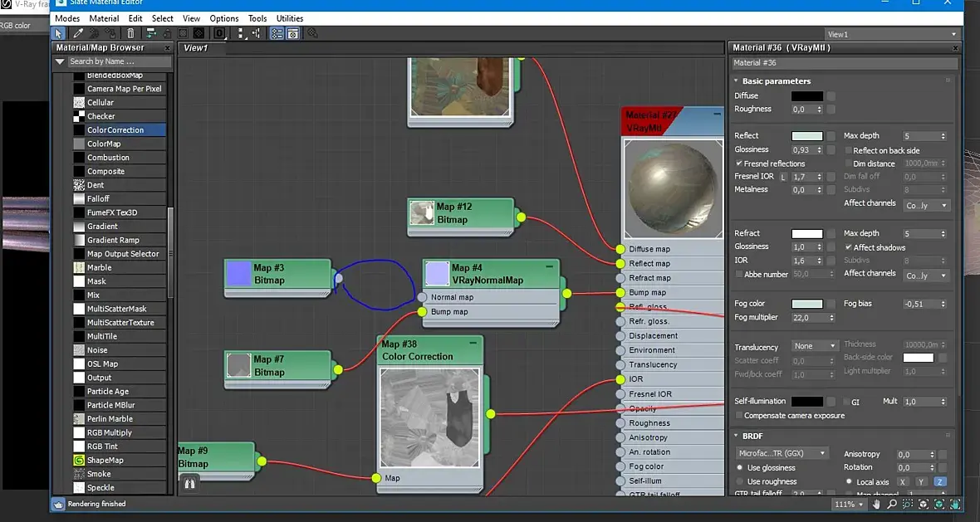Click the Fog color swatch
This screenshot has width=980, height=522.
806,304
